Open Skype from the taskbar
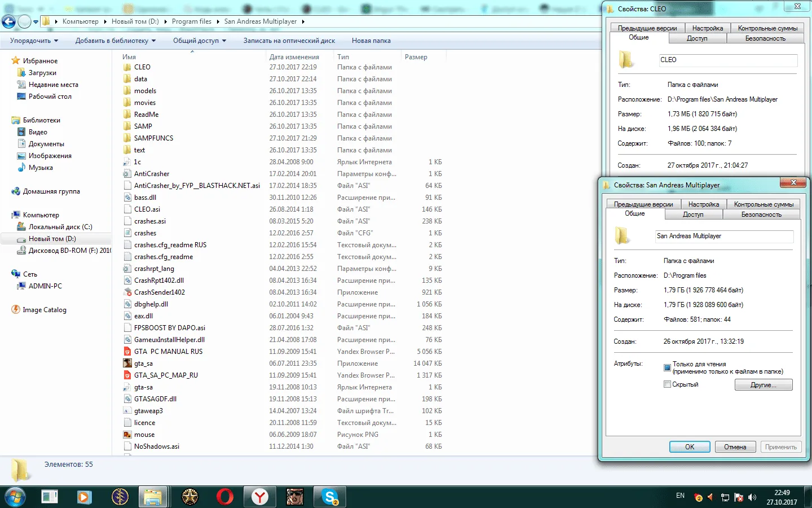Image resolution: width=812 pixels, height=508 pixels. click(330, 497)
